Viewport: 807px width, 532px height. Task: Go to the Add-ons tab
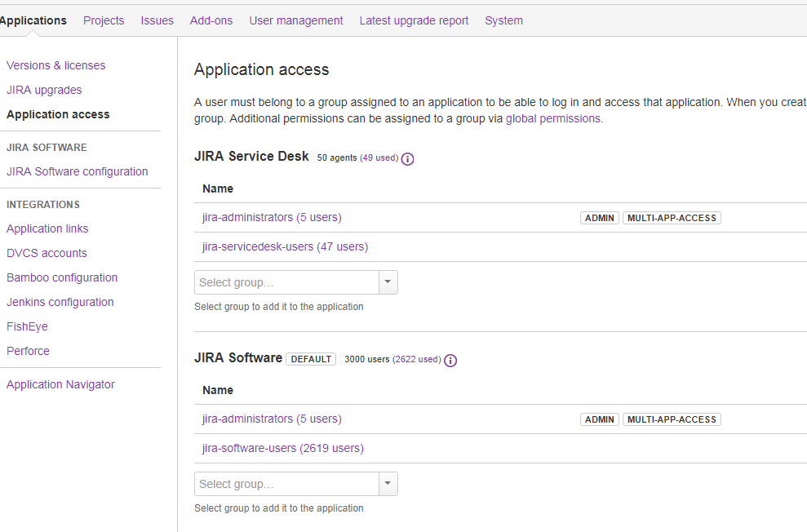[x=211, y=20]
